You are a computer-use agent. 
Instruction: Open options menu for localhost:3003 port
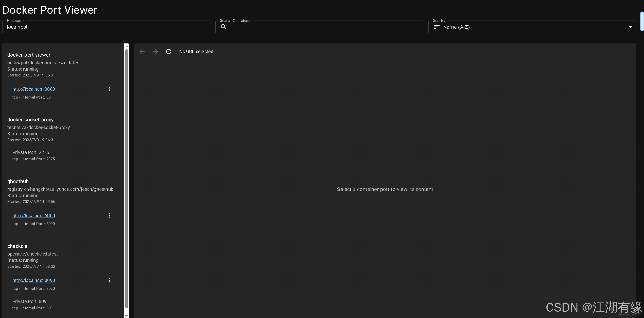click(x=109, y=89)
